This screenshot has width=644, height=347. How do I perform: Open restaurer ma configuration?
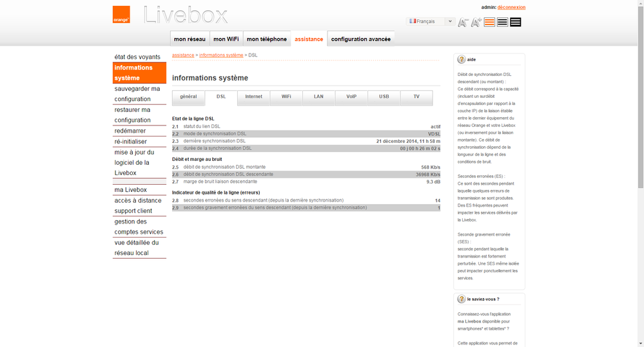coord(139,115)
